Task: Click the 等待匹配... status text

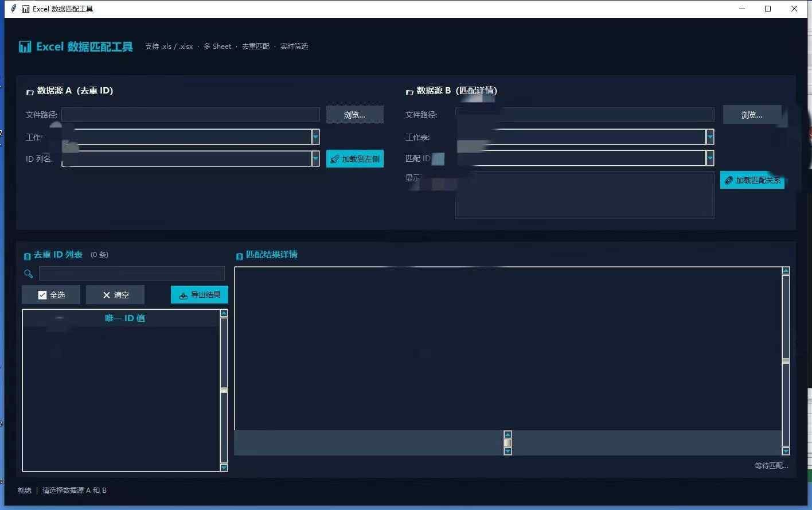Action: coord(771,466)
